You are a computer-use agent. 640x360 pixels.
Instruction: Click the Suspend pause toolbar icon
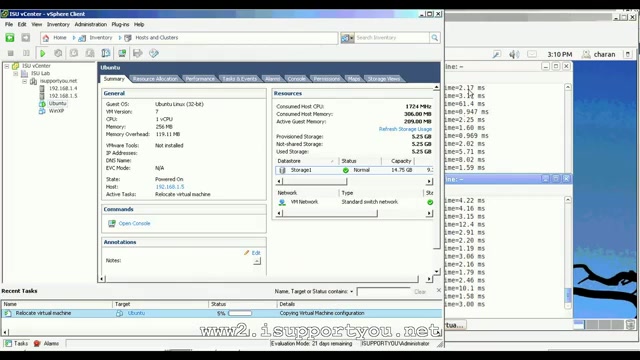[x=26, y=53]
